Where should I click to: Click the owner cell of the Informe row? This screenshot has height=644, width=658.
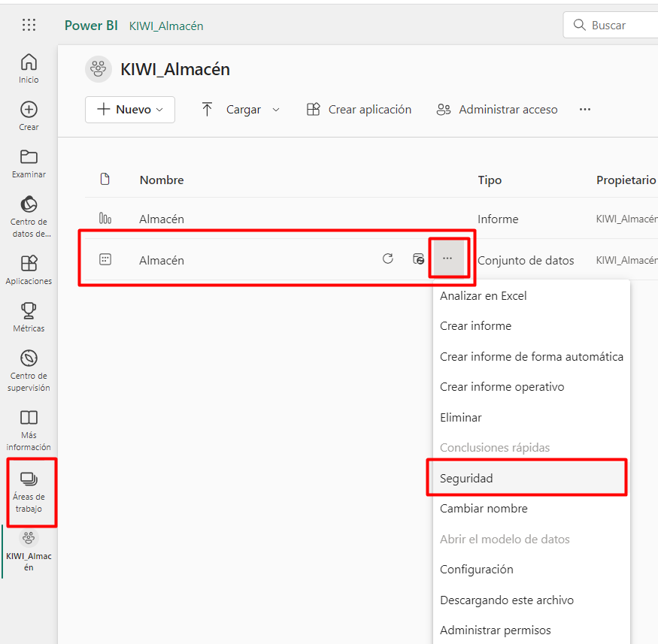pyautogui.click(x=626, y=219)
